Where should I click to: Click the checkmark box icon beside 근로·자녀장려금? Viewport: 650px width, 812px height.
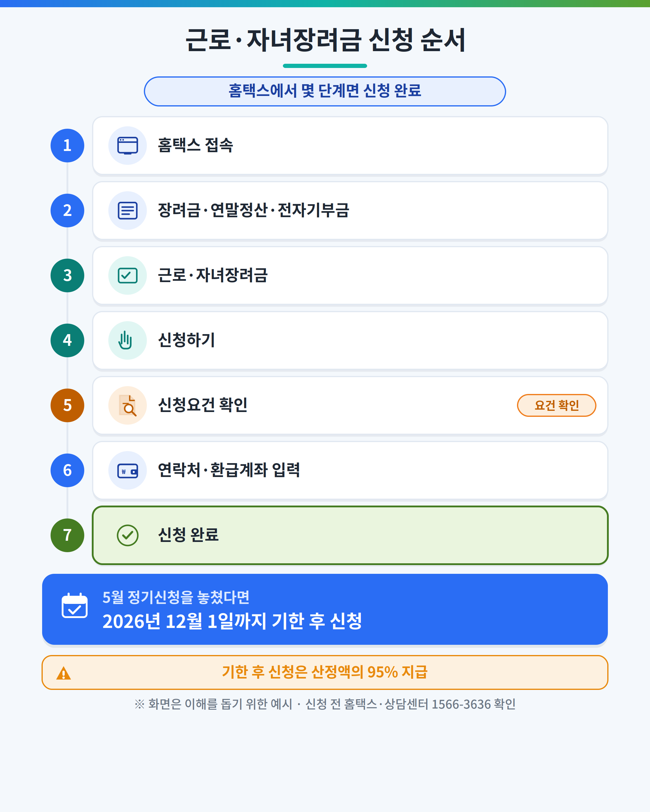(x=127, y=275)
